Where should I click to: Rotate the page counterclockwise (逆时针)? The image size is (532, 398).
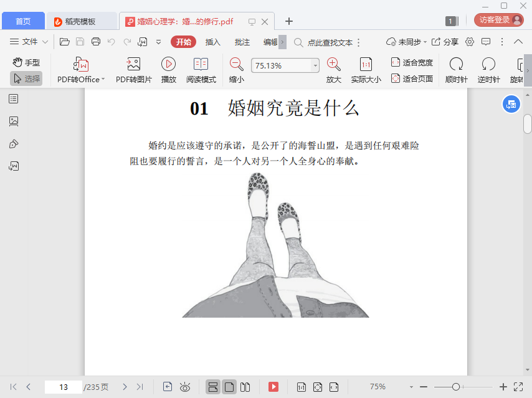pos(488,70)
